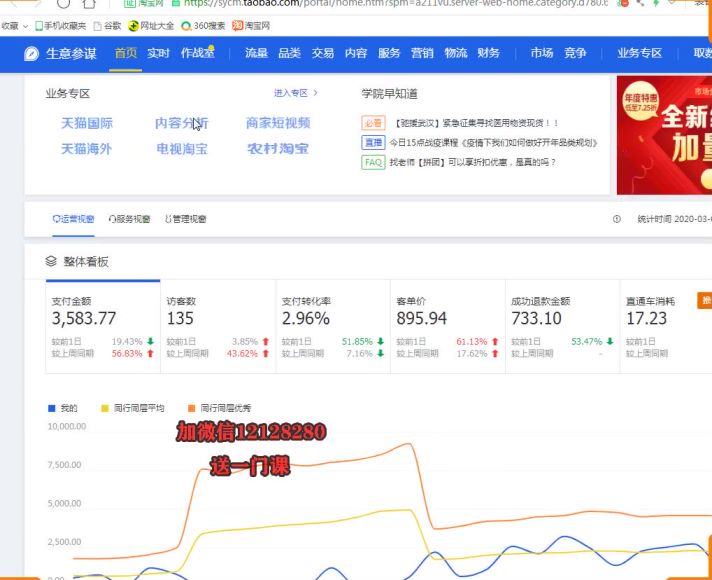Open the 天猫海外 link
Screen dimensions: 712x580
(86, 149)
